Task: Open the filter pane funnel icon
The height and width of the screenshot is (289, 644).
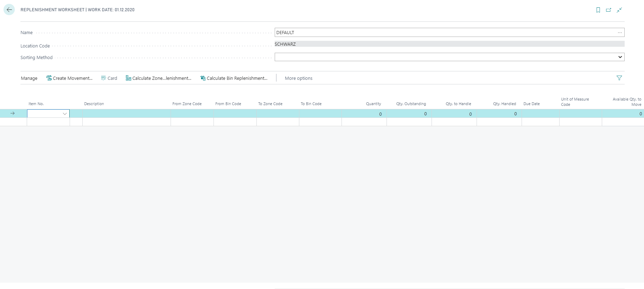Action: (619, 78)
